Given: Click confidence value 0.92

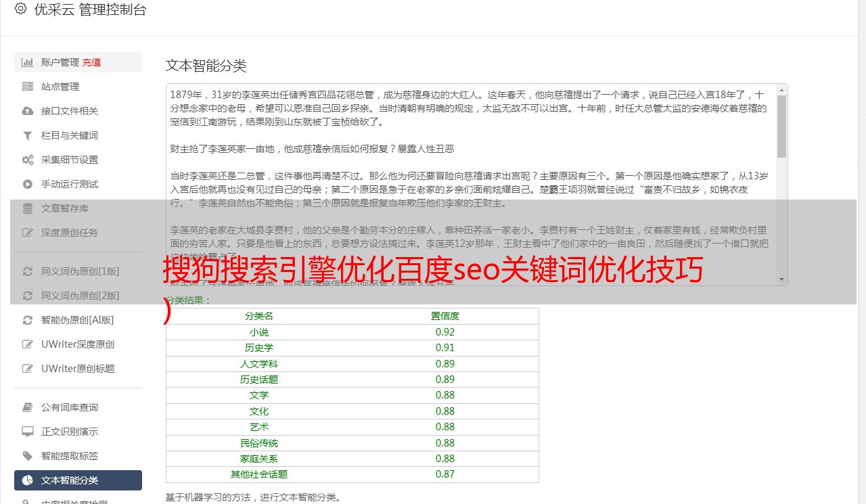Looking at the screenshot, I should (x=445, y=332).
